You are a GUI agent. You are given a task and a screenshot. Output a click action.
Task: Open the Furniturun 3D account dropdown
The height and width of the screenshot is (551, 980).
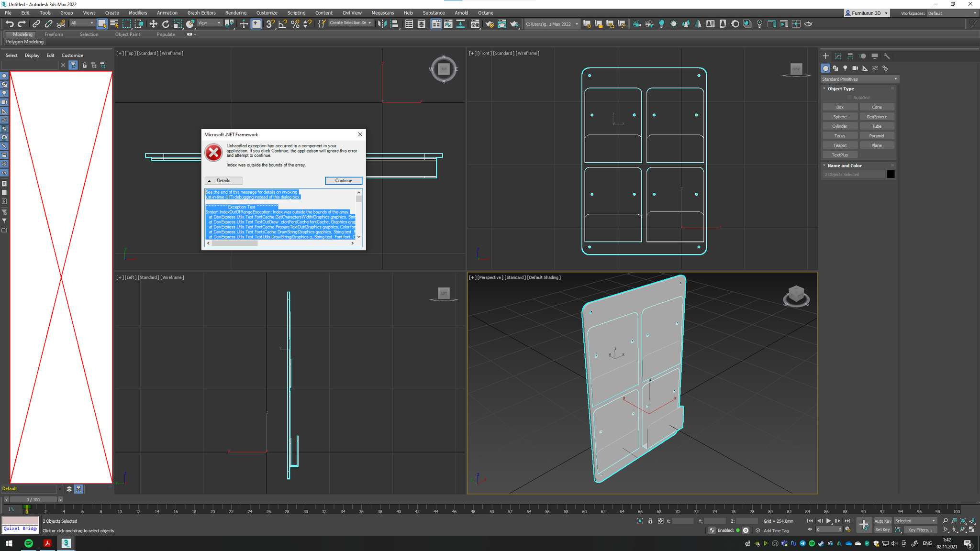click(x=866, y=13)
